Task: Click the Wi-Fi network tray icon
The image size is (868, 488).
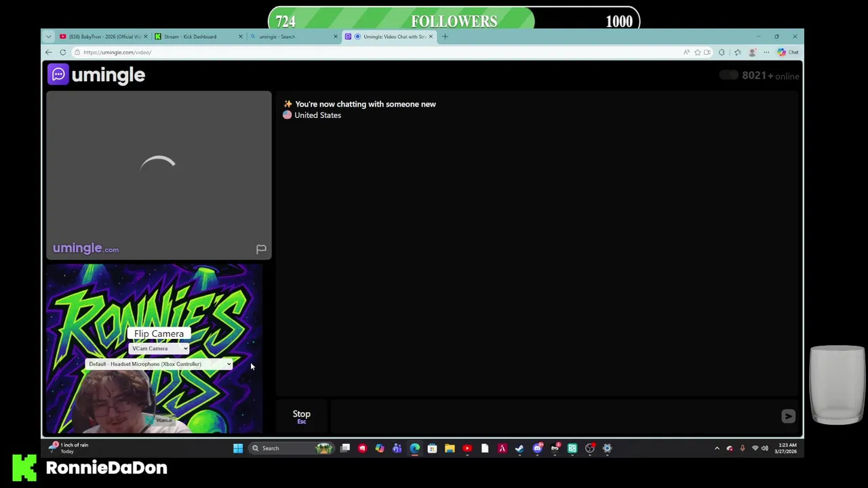Action: 755,448
